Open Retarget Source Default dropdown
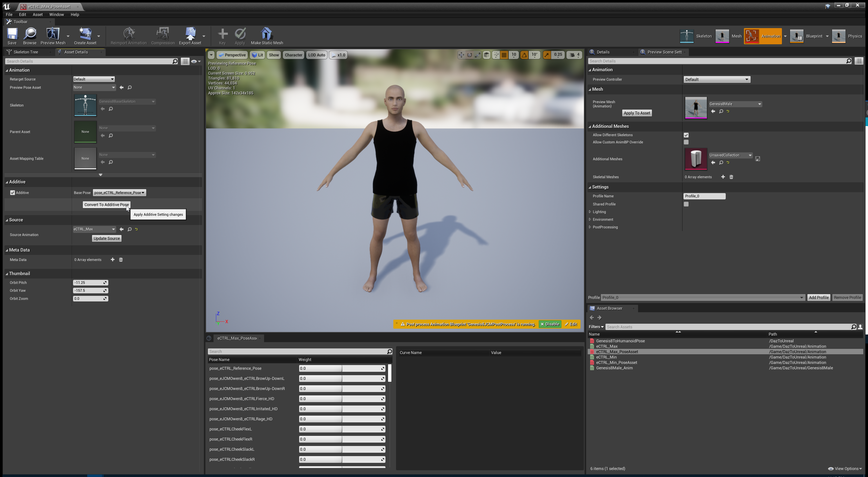This screenshot has height=477, width=868. tap(94, 79)
